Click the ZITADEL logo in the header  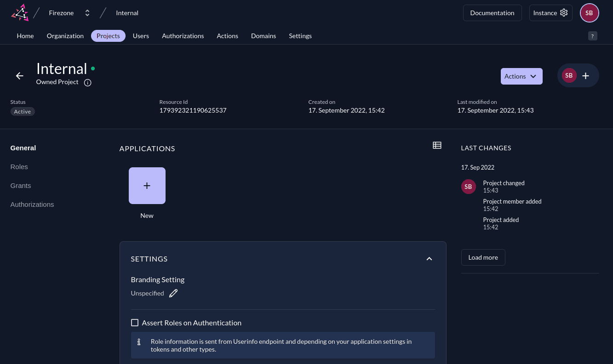point(20,12)
